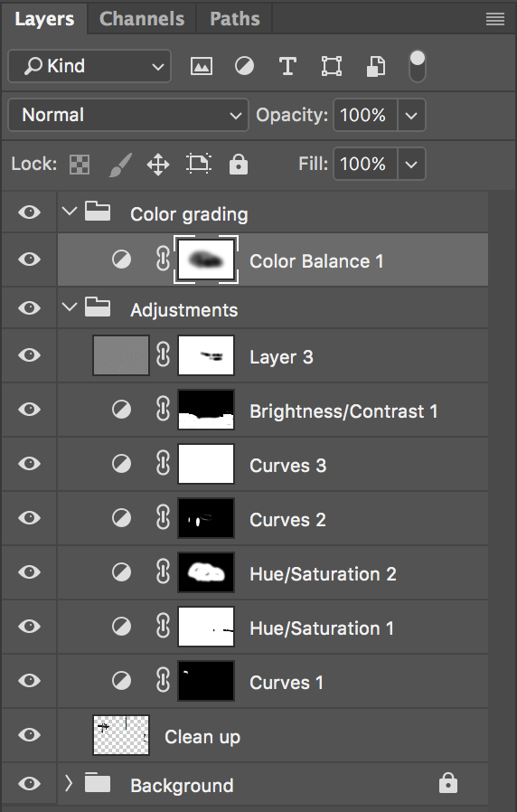Image resolution: width=517 pixels, height=812 pixels.
Task: Filter for adjustment layers icon
Action: point(244,66)
